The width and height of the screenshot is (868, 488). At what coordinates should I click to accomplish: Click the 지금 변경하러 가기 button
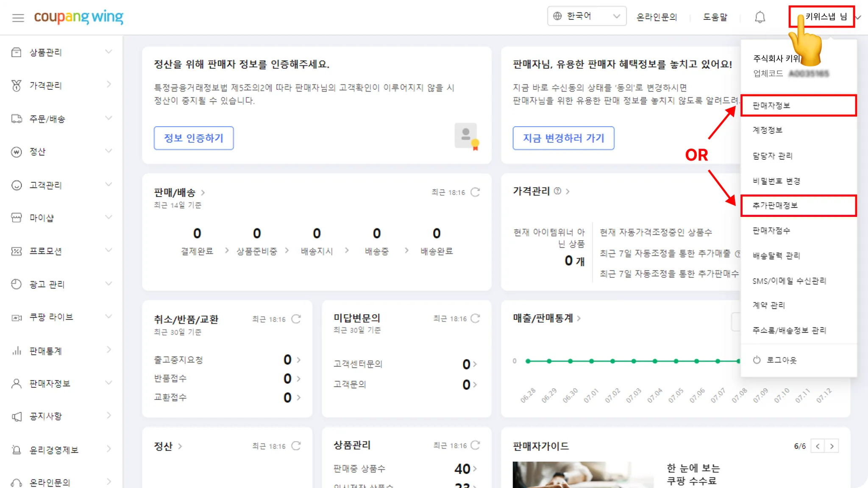pos(563,138)
